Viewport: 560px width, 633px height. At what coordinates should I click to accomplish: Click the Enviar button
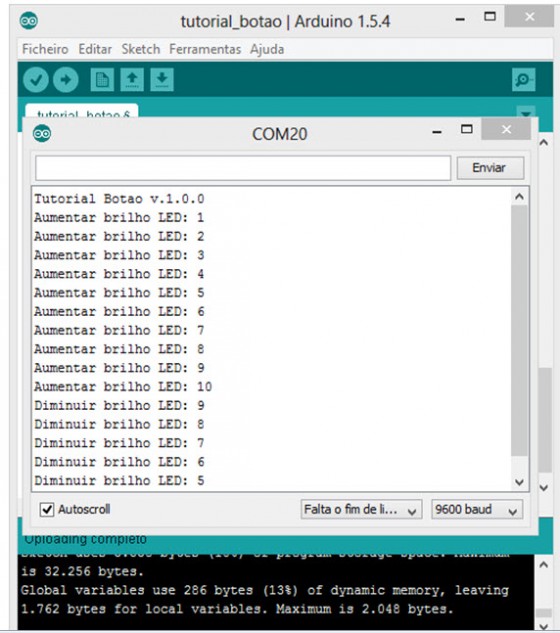point(490,168)
